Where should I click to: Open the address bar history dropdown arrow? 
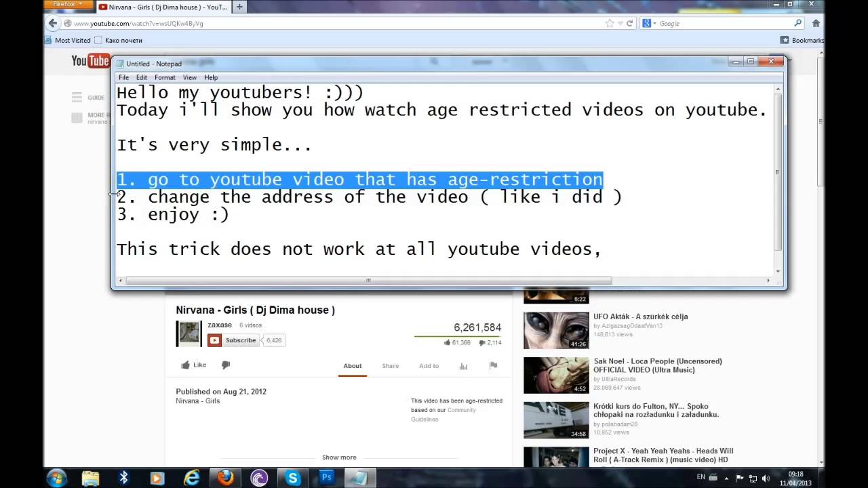point(620,23)
